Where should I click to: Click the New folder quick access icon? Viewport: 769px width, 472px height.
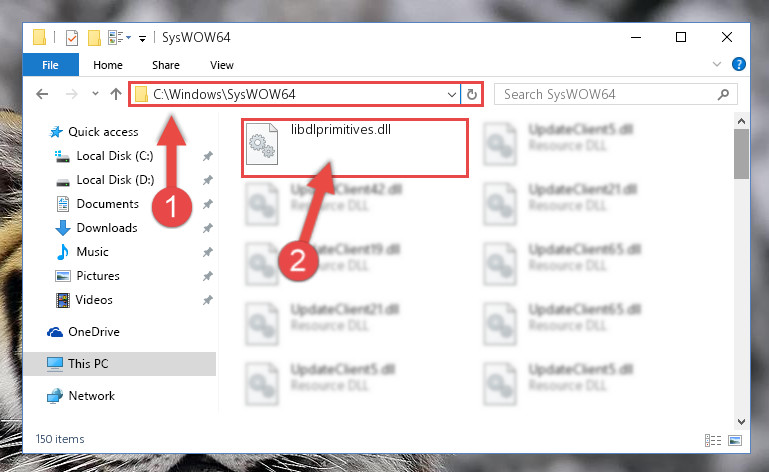coord(94,37)
